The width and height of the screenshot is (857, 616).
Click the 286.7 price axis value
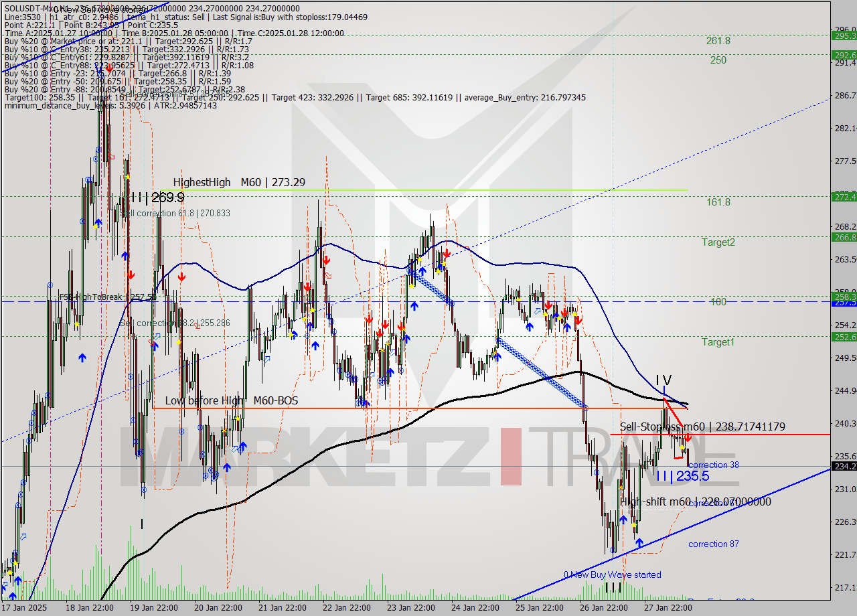tap(845, 96)
